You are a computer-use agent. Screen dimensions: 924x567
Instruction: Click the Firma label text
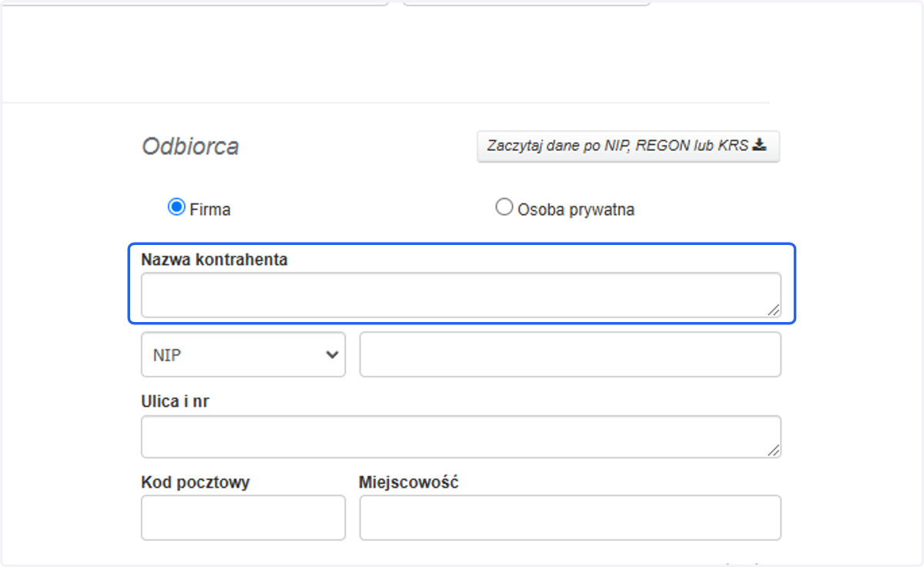point(210,210)
